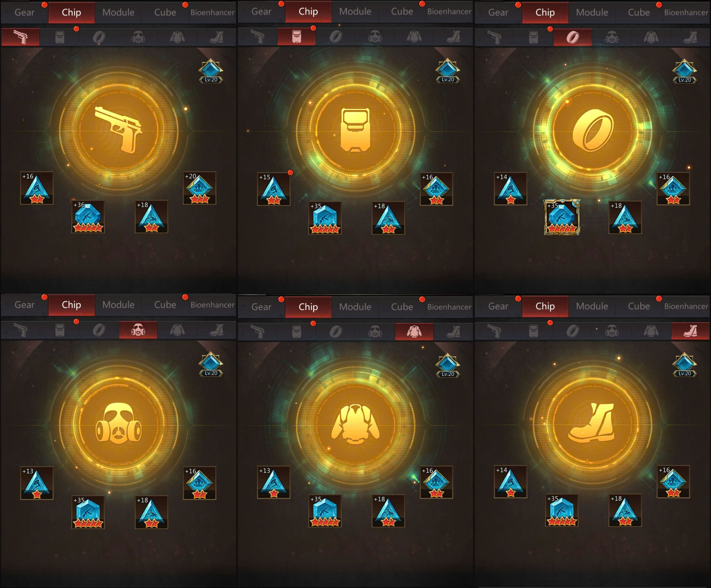Viewport: 711px width, 588px height.
Task: Open the +20 three-star diamond chip
Action: [199, 188]
